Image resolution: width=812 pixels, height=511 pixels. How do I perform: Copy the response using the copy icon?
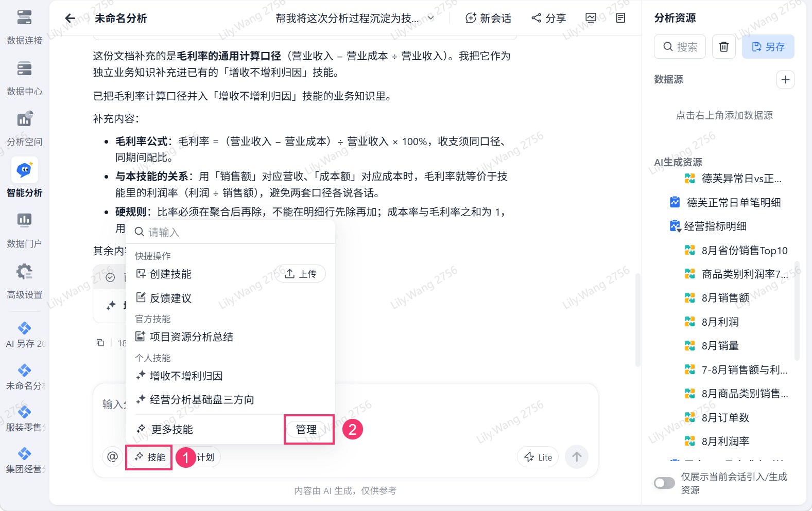coord(100,343)
